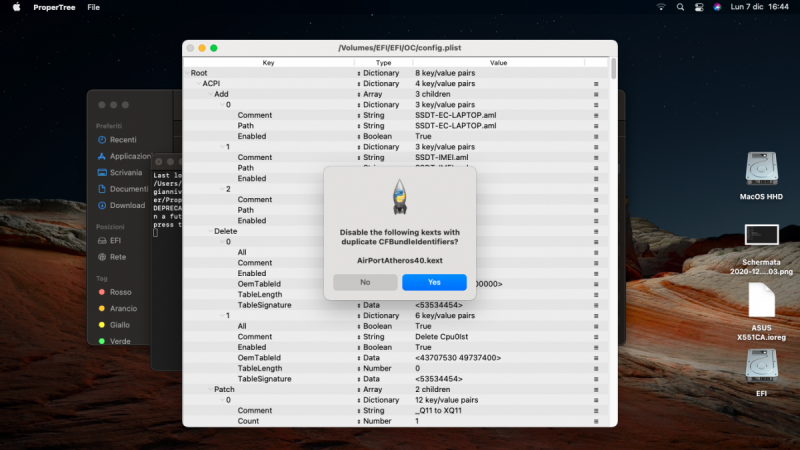Viewport: 800px width, 450px height.
Task: Open Spotlight search icon
Action: (680, 7)
